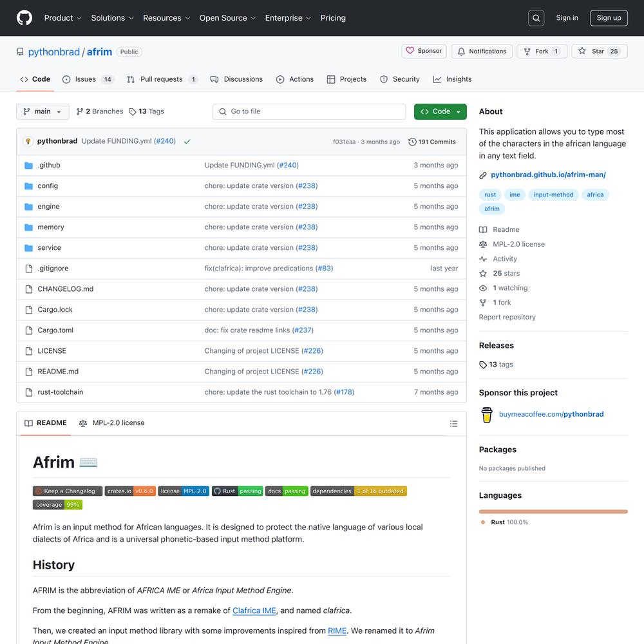
Task: Open buymeacoffee.com/pythonbrad sponsor link
Action: tap(551, 414)
